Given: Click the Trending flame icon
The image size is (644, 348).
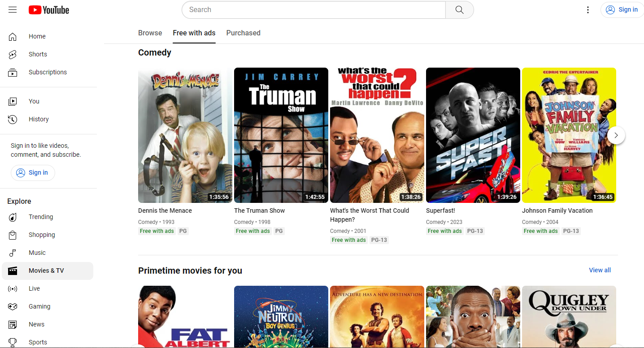Looking at the screenshot, I should pos(13,217).
